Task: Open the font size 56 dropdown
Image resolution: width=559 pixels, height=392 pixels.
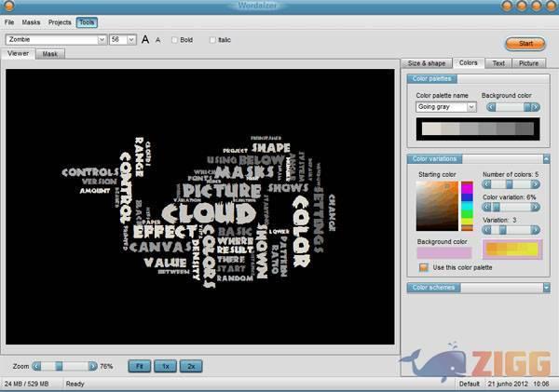Action: tap(131, 40)
